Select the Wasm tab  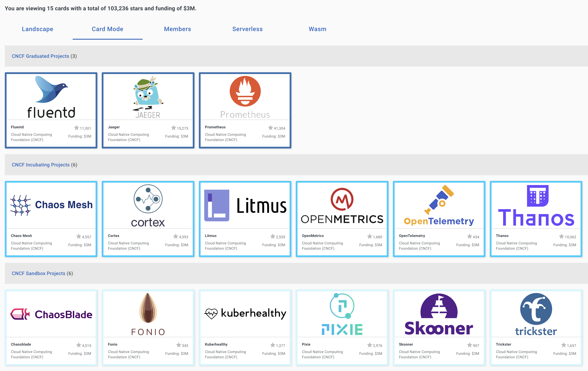coord(317,29)
